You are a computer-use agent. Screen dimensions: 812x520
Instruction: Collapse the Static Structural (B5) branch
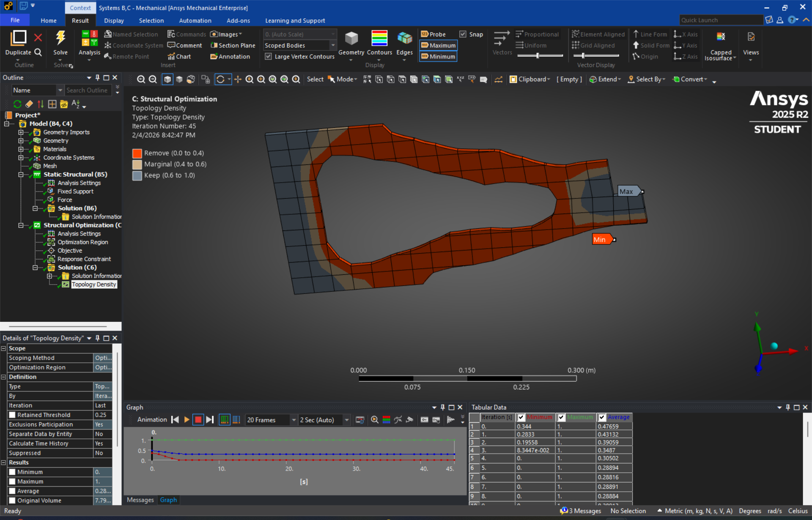pyautogui.click(x=21, y=174)
